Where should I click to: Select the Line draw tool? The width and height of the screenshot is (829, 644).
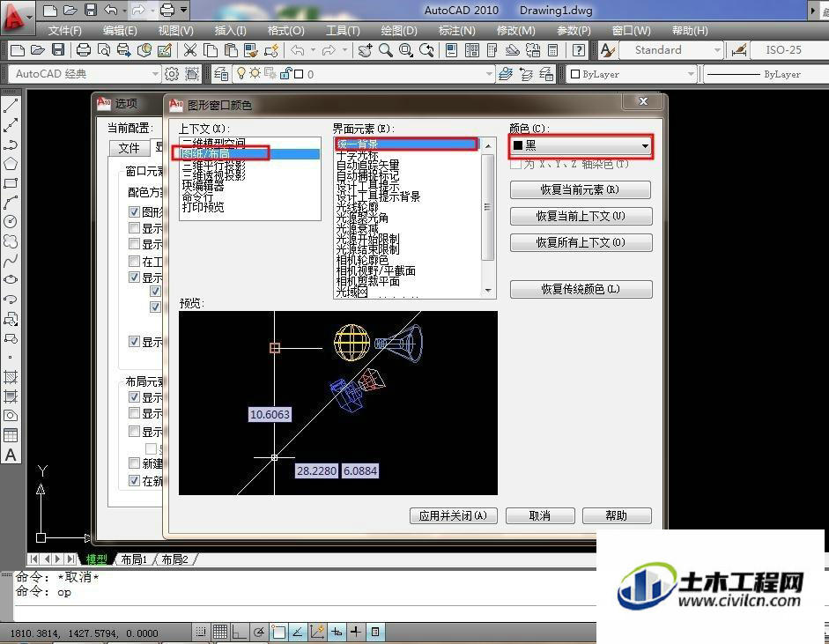pyautogui.click(x=11, y=105)
